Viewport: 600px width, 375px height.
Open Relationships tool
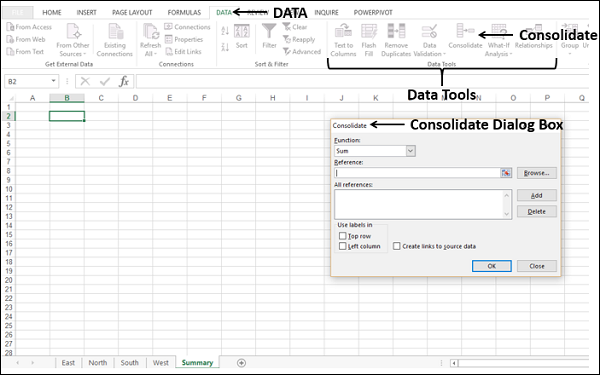pos(533,37)
